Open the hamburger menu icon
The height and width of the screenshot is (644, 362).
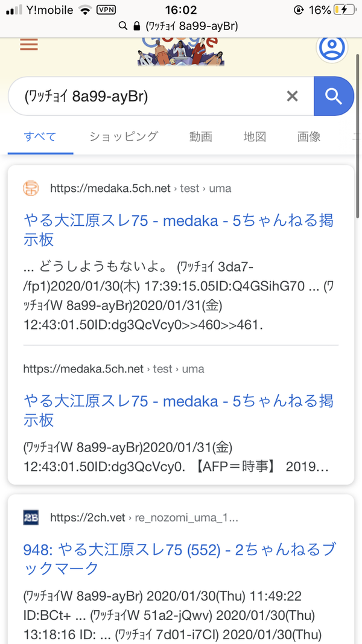pos(29,45)
